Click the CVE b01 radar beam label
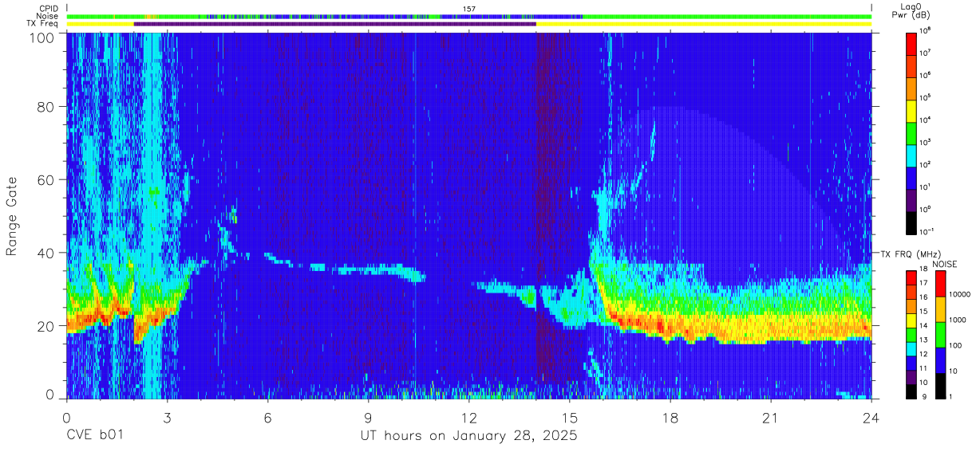The width and height of the screenshot is (980, 452). click(x=95, y=437)
